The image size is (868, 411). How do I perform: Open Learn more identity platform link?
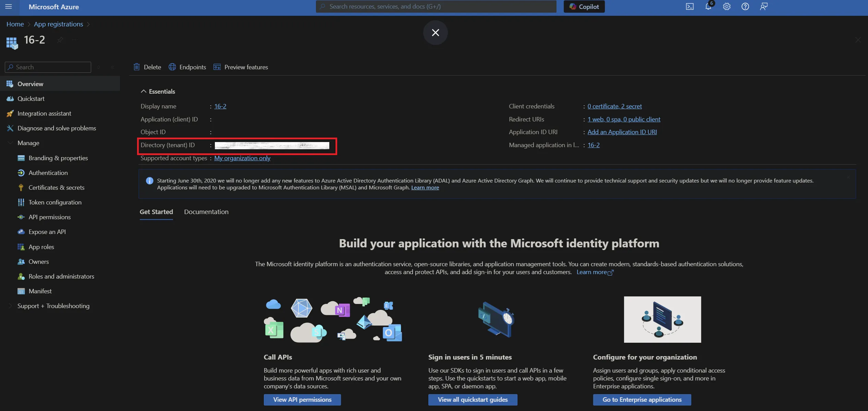[595, 272]
